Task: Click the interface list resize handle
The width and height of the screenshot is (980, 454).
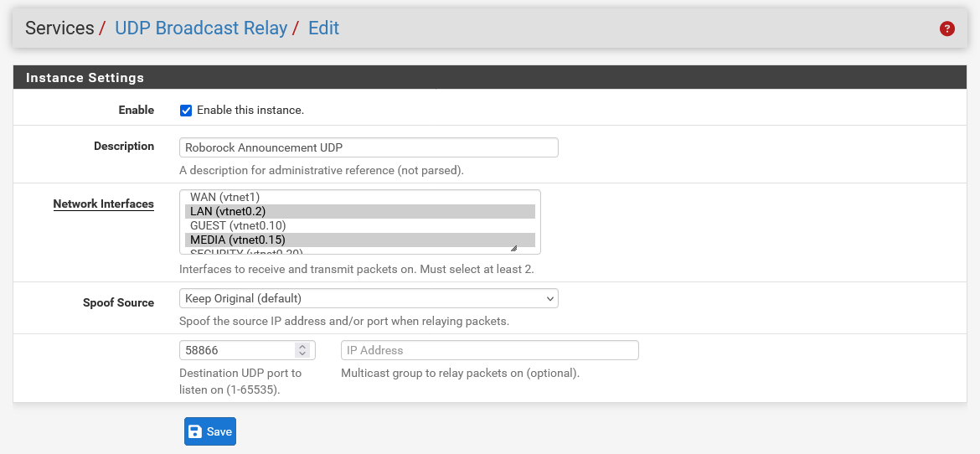Action: click(513, 248)
